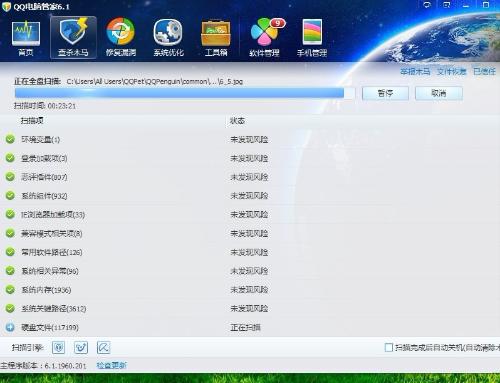500x383 pixels.
Task: Select the 登录加载项(3) row text
Action: point(44,158)
